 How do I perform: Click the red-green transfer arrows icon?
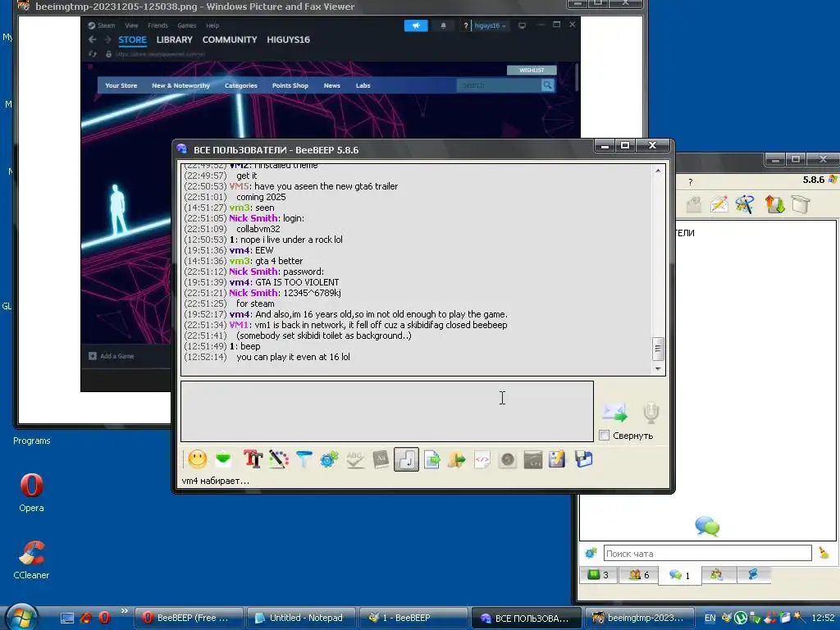click(x=774, y=204)
